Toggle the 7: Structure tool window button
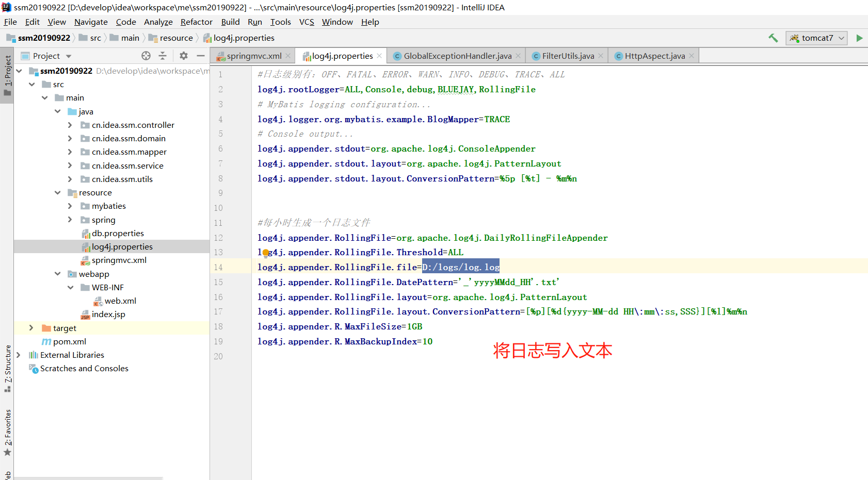The height and width of the screenshot is (480, 868). 7,368
